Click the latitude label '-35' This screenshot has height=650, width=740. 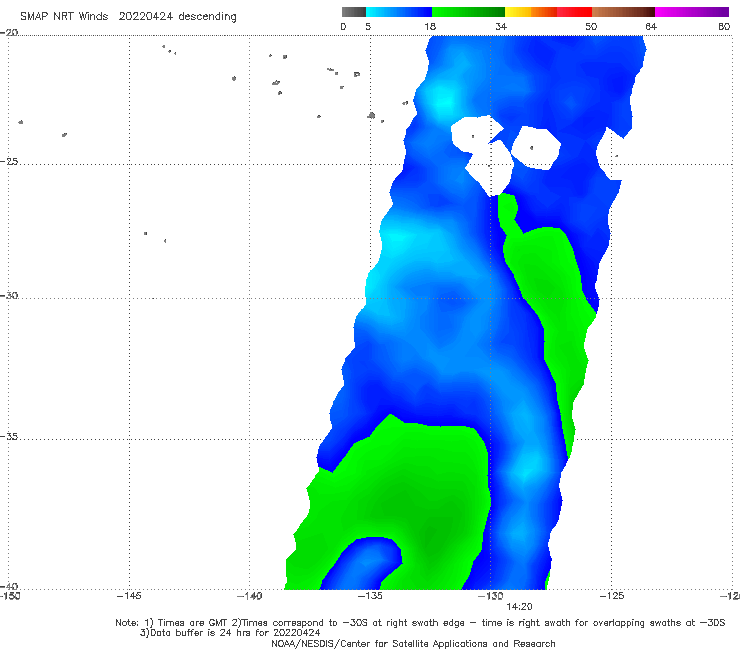tap(9, 437)
